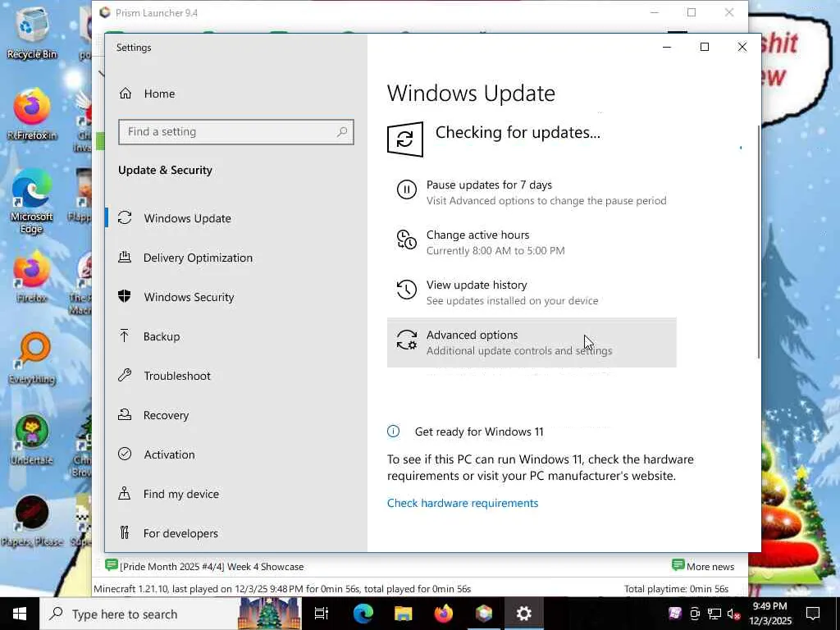This screenshot has width=840, height=630.
Task: Click the muted volume icon in system tray
Action: [x=734, y=614]
